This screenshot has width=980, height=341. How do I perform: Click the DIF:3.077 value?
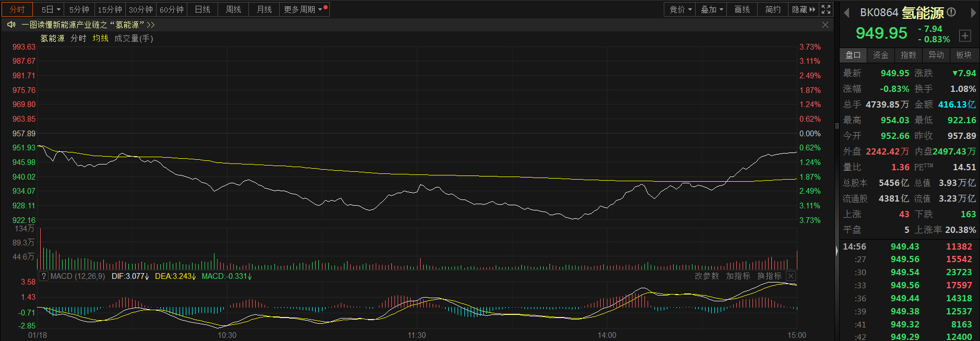pos(130,276)
